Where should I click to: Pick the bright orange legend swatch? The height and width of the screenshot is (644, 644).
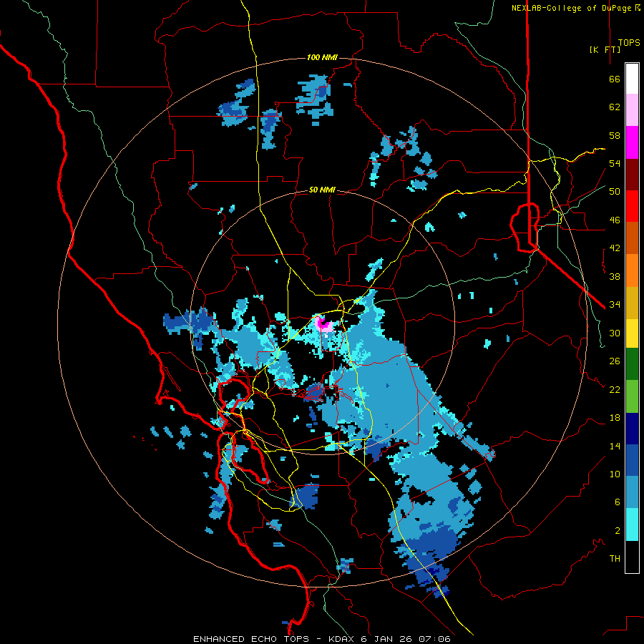click(632, 270)
